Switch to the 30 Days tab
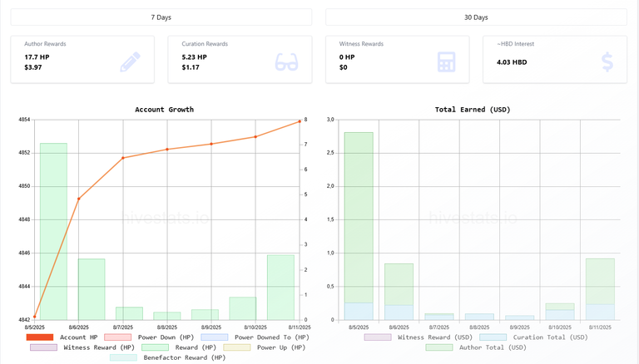 476,17
